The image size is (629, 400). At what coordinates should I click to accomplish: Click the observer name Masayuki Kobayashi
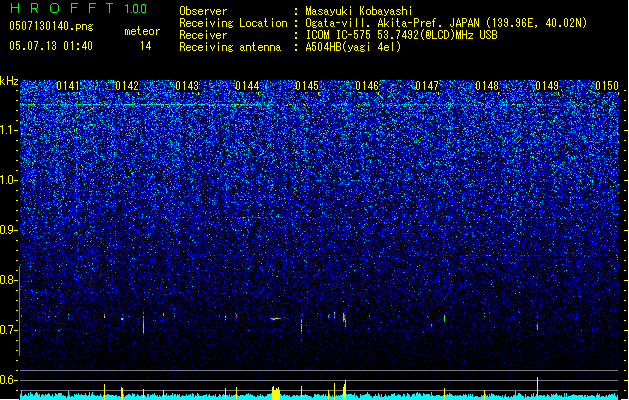[359, 11]
